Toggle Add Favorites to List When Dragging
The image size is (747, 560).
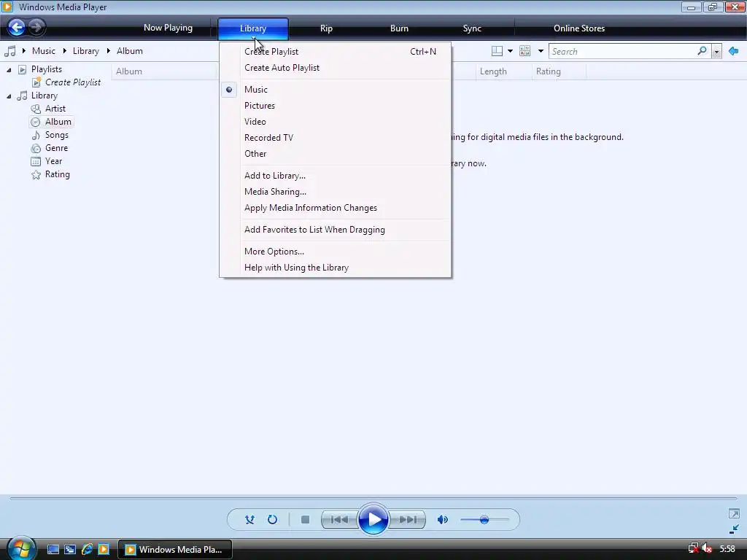click(335, 230)
